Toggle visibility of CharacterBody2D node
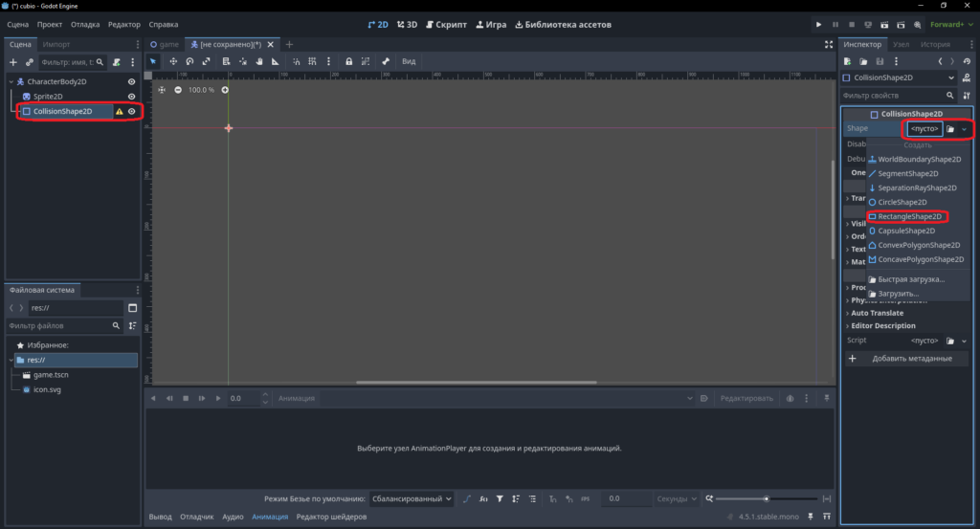This screenshot has width=980, height=529. pos(131,82)
